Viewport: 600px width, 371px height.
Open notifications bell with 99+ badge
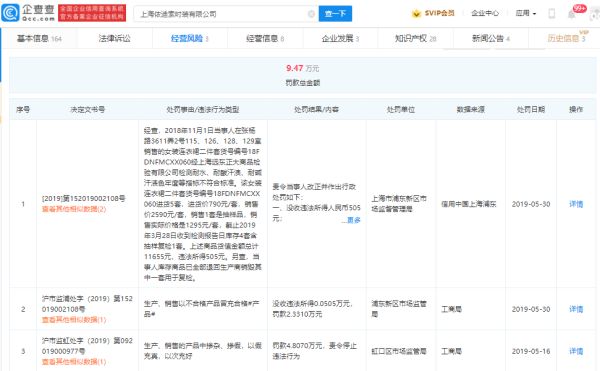point(572,14)
